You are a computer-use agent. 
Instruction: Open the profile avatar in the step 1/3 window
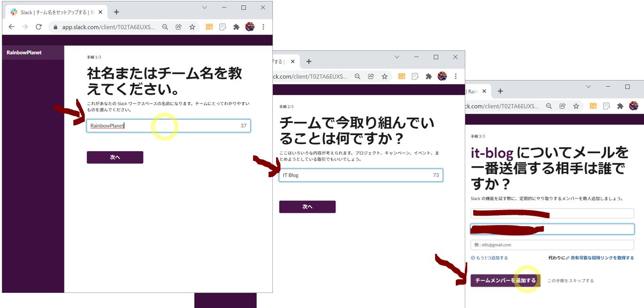[250, 27]
